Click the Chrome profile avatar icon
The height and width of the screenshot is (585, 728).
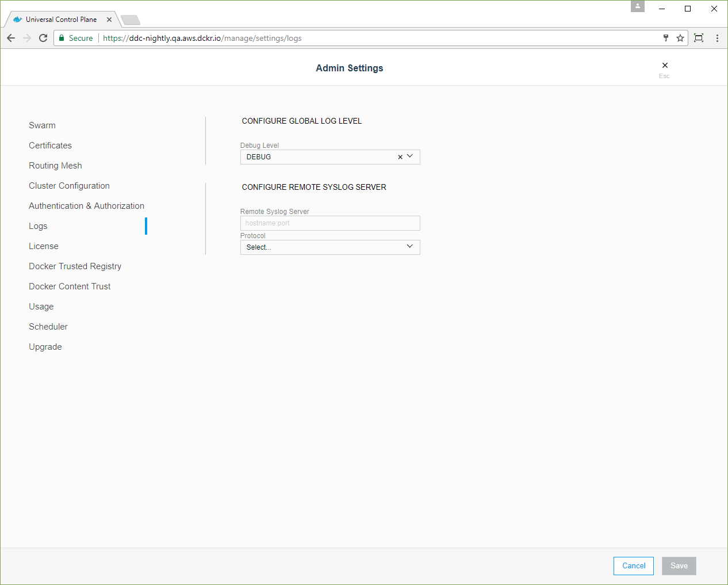point(638,6)
